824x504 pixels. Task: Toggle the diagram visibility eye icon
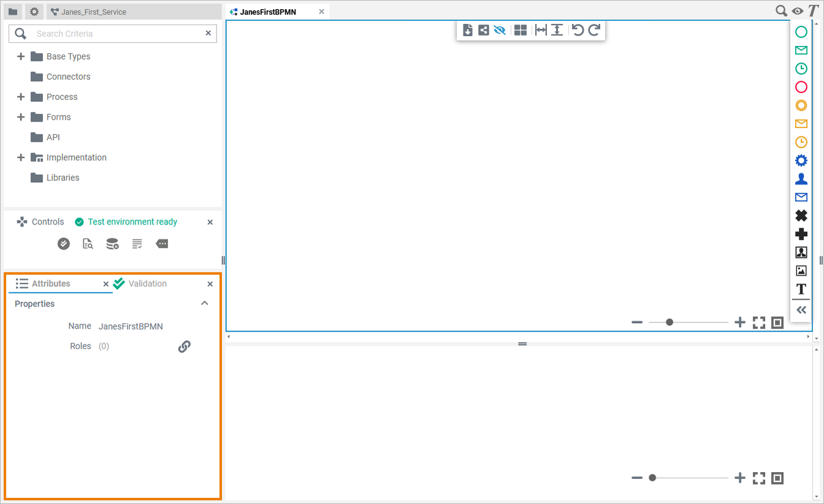(500, 29)
